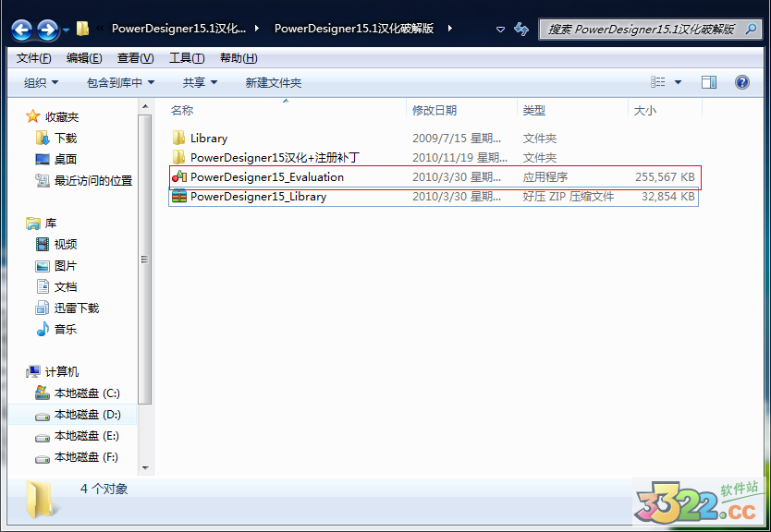The image size is (771, 532).
Task: Click the 255,567 KB size cell
Action: pos(665,176)
